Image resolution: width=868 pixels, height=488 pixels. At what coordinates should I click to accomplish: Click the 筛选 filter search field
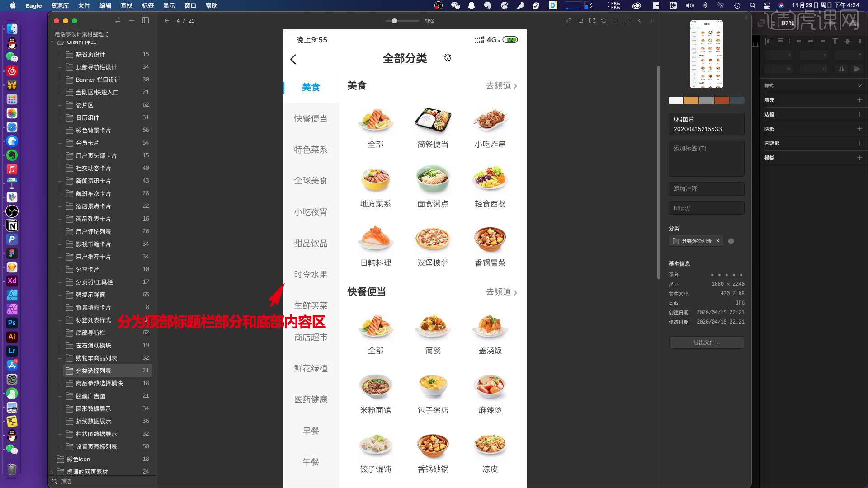click(x=103, y=482)
